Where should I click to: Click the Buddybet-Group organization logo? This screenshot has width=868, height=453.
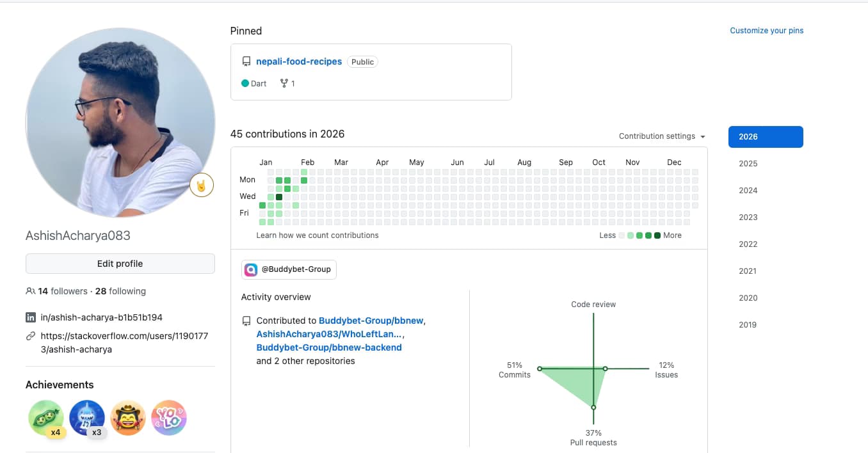pyautogui.click(x=252, y=269)
